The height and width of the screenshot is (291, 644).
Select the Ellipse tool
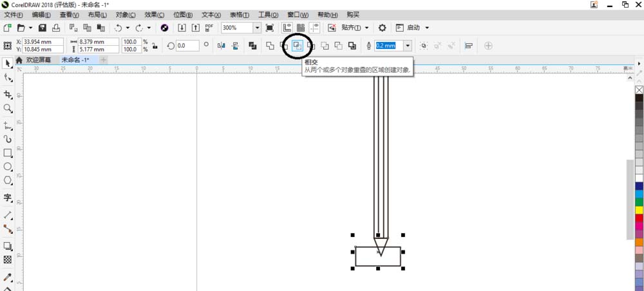[8, 167]
